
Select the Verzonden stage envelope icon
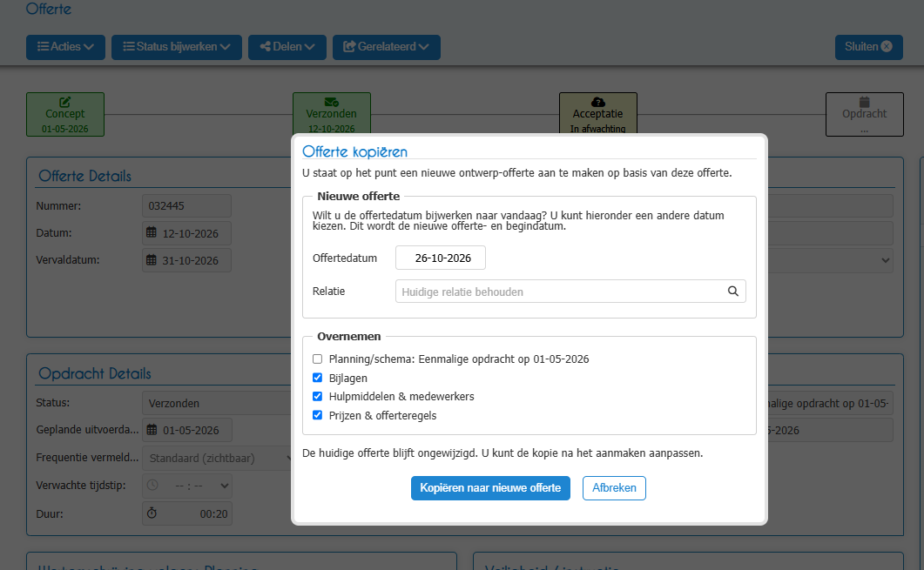(331, 102)
